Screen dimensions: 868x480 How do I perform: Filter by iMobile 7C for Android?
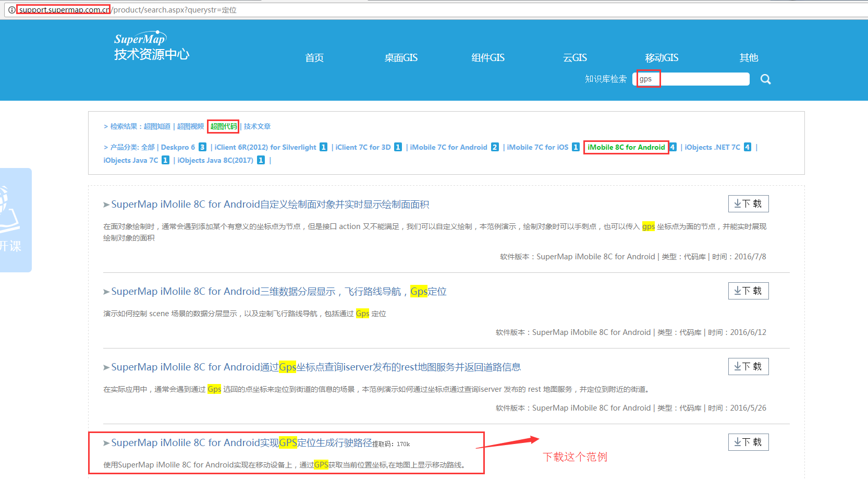[448, 147]
